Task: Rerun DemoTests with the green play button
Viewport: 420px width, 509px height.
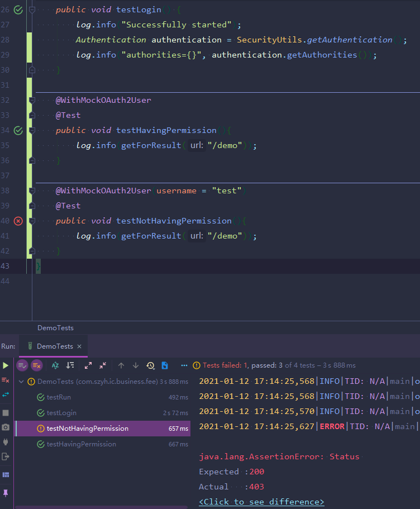Action: 6,365
